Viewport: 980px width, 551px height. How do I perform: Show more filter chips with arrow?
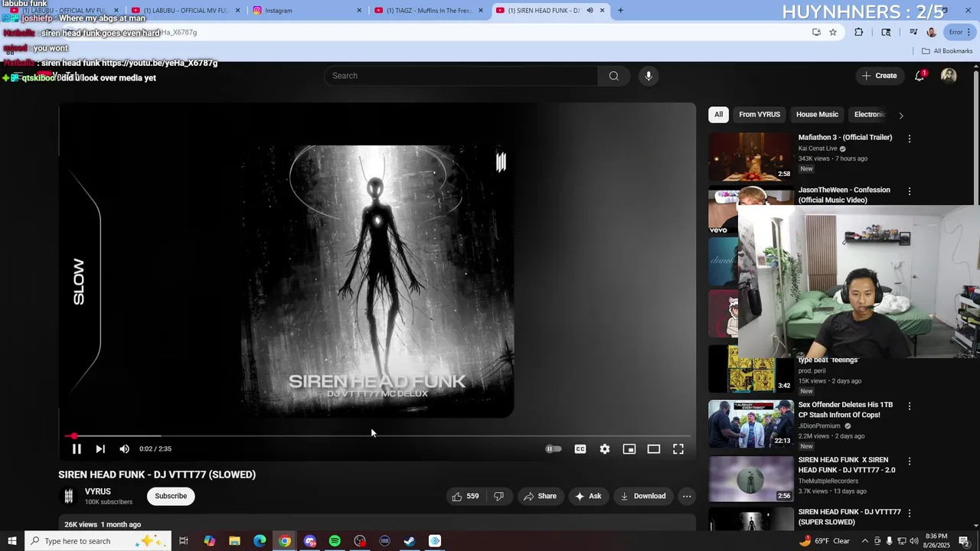click(901, 116)
